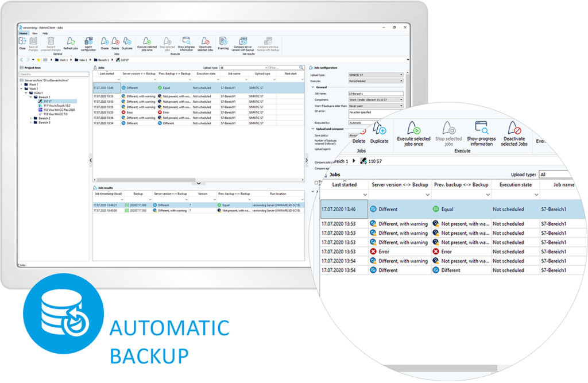This screenshot has height=383, width=588.
Task: Click Compare server version with backup
Action: [x=243, y=44]
